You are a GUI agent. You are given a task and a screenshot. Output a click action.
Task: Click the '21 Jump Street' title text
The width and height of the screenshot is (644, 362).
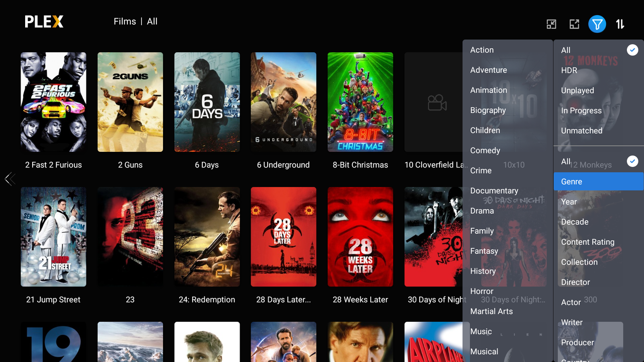(53, 300)
